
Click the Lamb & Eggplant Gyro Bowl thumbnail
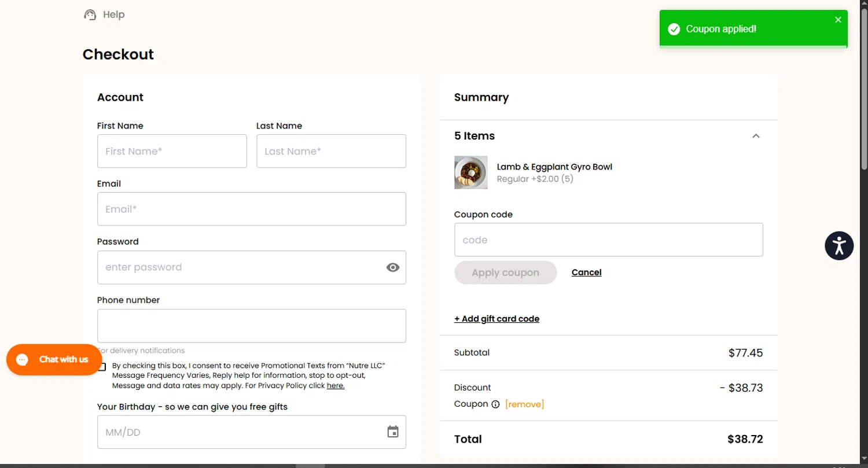[471, 172]
